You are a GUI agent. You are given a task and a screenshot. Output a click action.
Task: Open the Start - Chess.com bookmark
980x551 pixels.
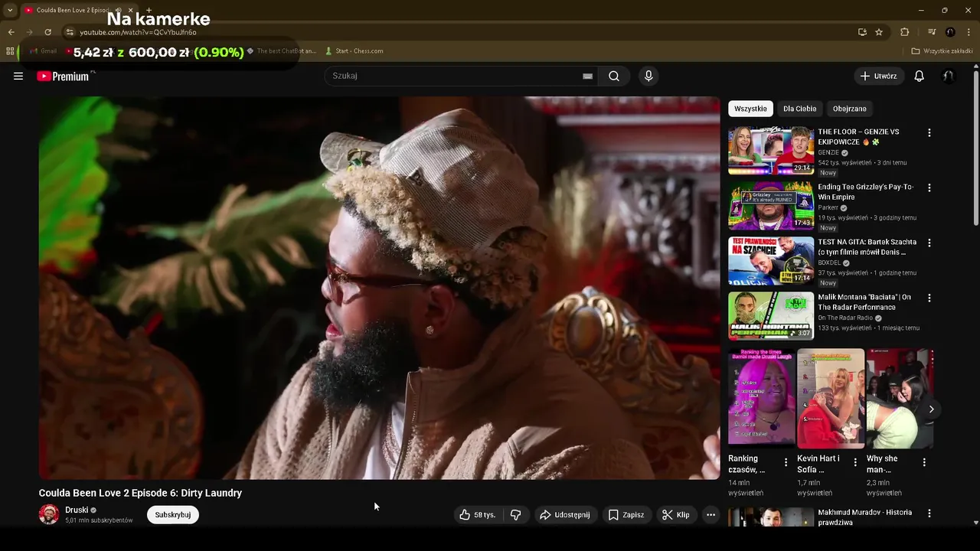(x=354, y=51)
